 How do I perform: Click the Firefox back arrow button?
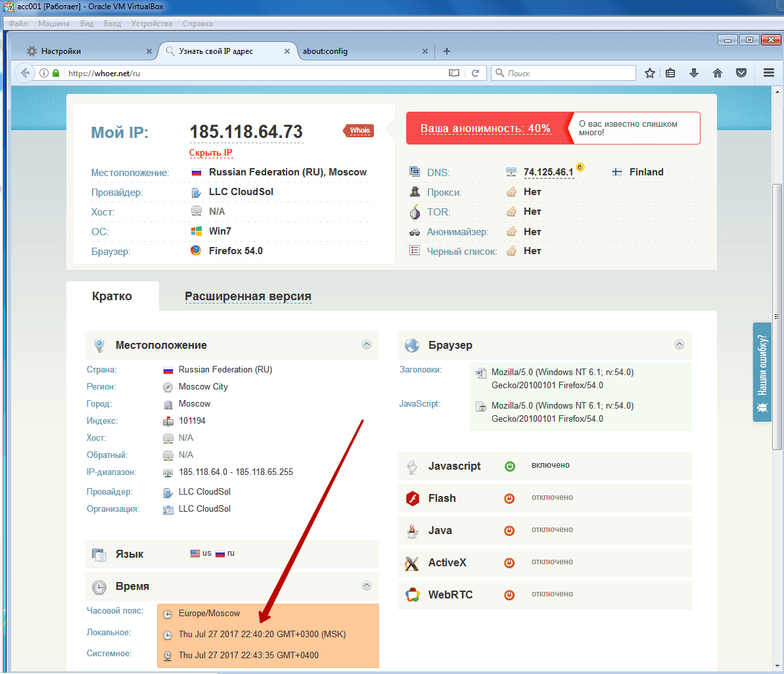pyautogui.click(x=24, y=73)
